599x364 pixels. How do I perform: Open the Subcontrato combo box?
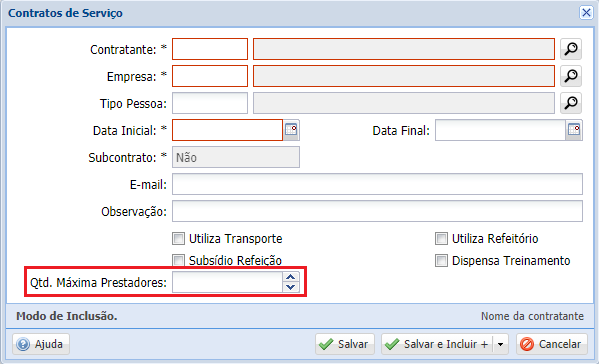pos(236,157)
